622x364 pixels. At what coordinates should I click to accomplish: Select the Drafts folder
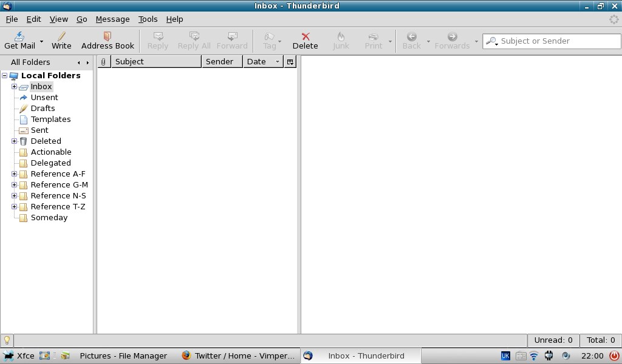(x=43, y=108)
